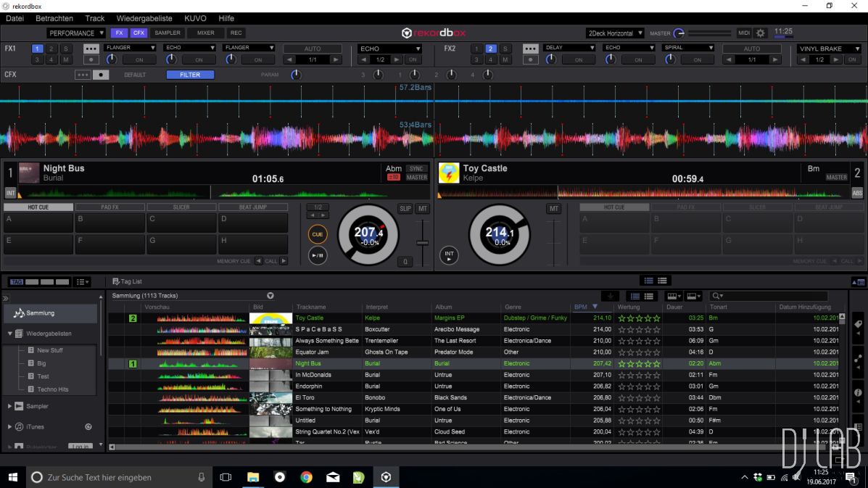The height and width of the screenshot is (488, 868).
Task: Open the Wiedergabeliste menu
Action: point(144,18)
